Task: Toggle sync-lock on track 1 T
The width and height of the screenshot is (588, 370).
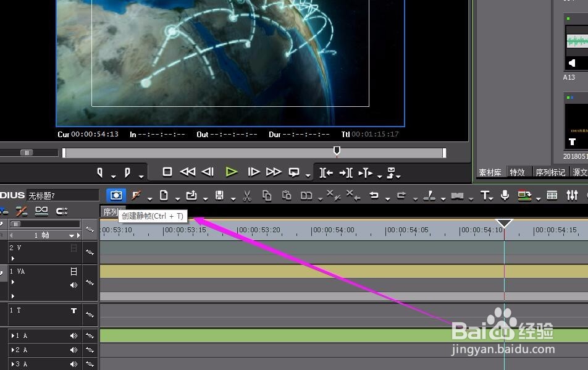Action: pos(90,315)
